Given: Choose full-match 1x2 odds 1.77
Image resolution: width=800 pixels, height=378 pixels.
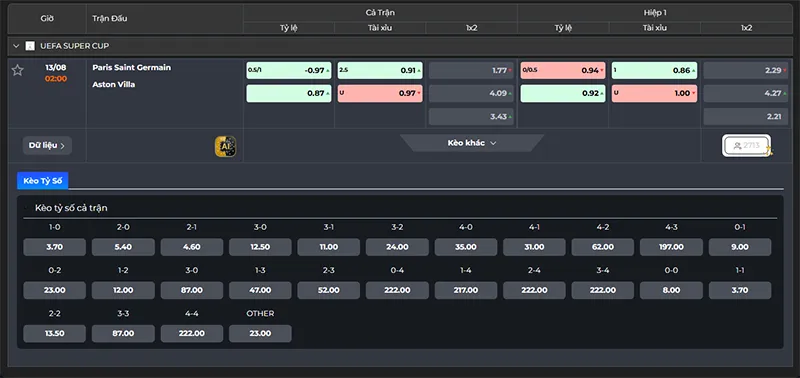Looking at the screenshot, I should [471, 70].
